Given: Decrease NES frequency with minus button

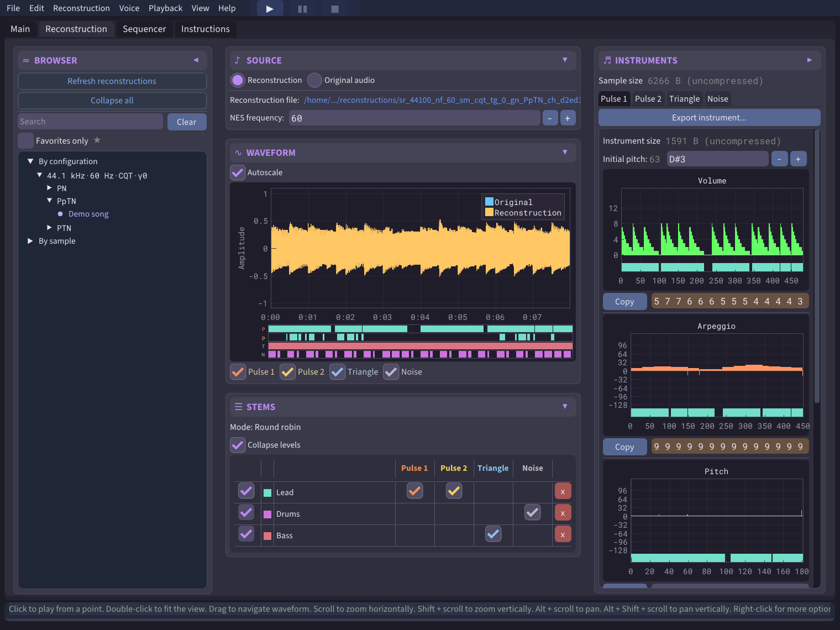Looking at the screenshot, I should click(x=550, y=118).
